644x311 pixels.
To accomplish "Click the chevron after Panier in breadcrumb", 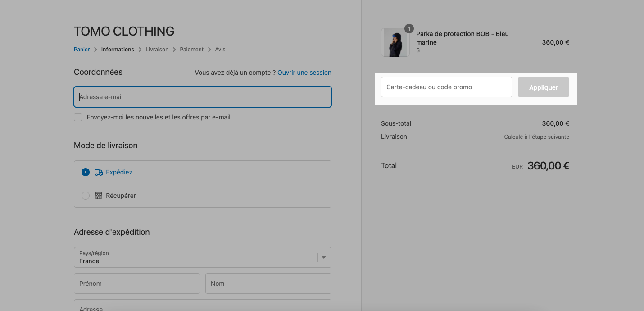I will coord(95,50).
